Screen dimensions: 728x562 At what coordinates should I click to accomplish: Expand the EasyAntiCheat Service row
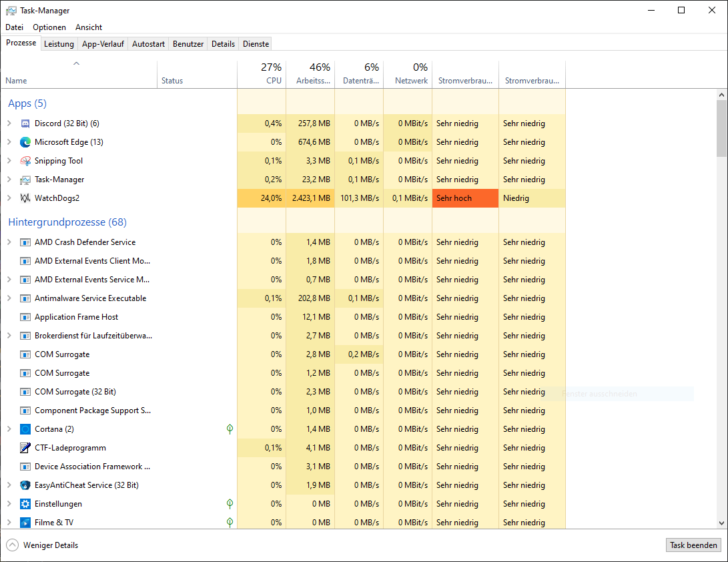[x=9, y=485]
